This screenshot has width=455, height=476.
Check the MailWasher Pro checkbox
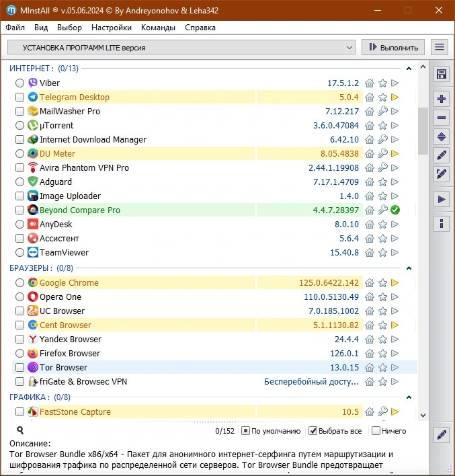coord(19,111)
